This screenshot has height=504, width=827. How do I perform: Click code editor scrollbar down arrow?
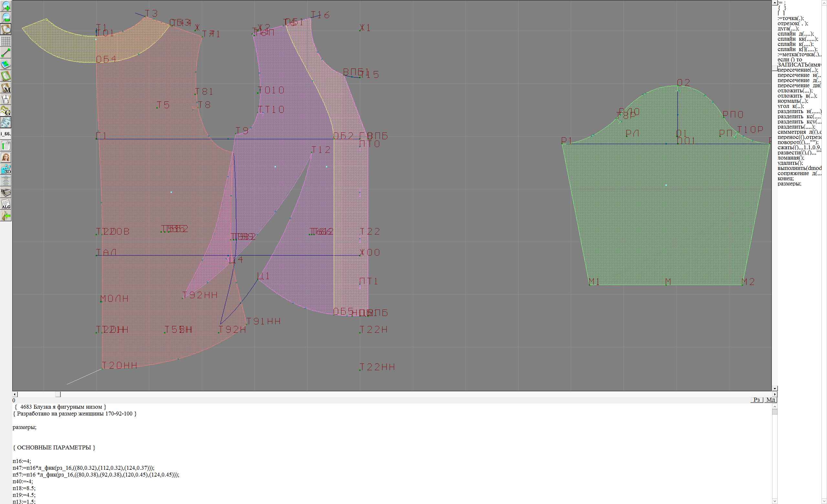point(775,501)
